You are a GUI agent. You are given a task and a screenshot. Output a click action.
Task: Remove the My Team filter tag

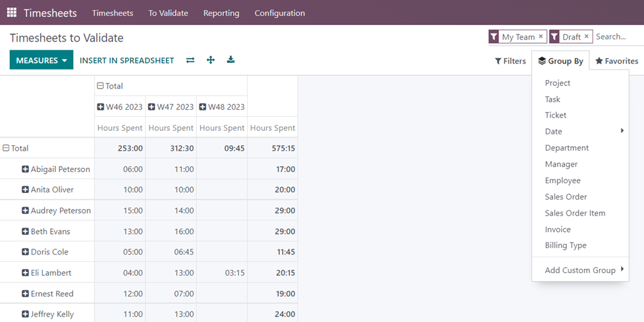tap(541, 37)
